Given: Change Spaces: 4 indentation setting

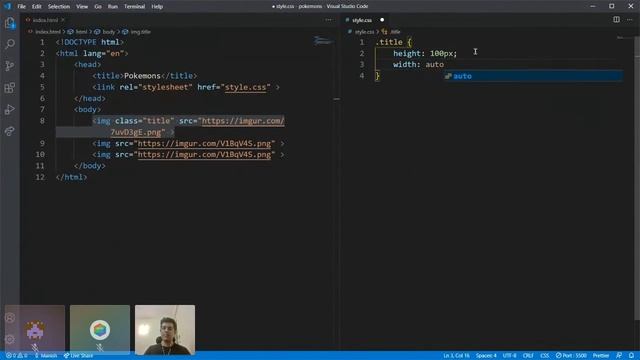Looking at the screenshot, I should 486,356.
